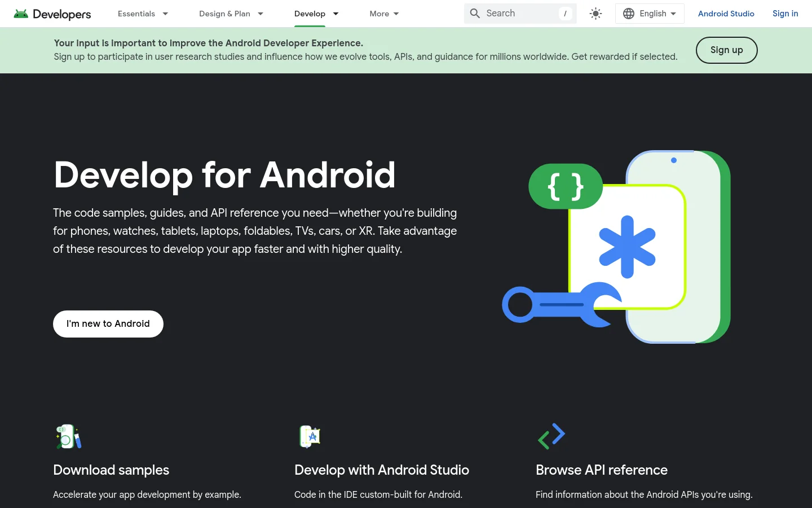Click 'Find information about the Android APIs' text
The width and height of the screenshot is (812, 508).
pyautogui.click(x=644, y=494)
